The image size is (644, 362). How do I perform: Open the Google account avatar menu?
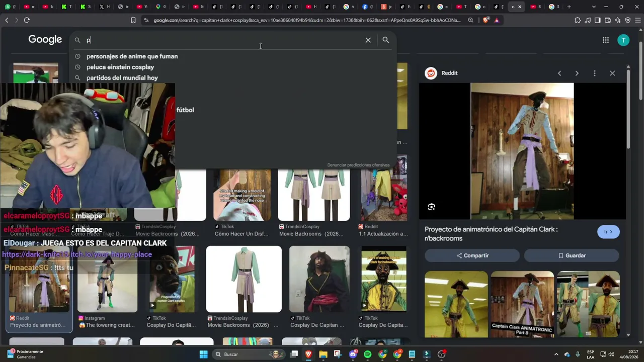point(623,40)
